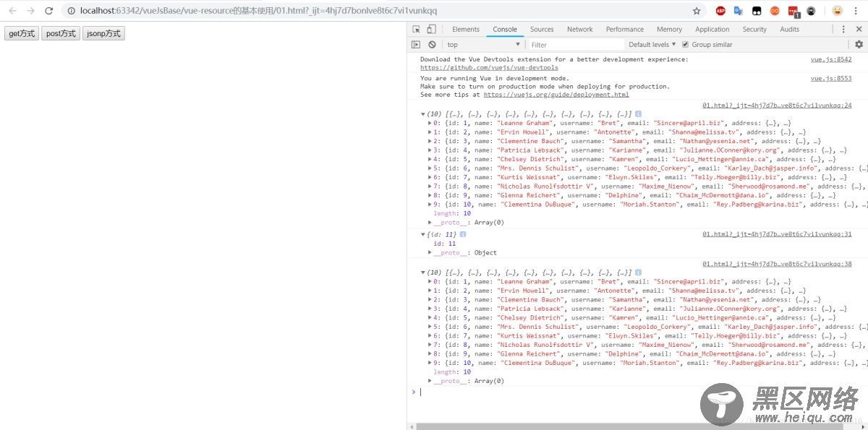Open DevTools customize three-dot menu

point(843,29)
